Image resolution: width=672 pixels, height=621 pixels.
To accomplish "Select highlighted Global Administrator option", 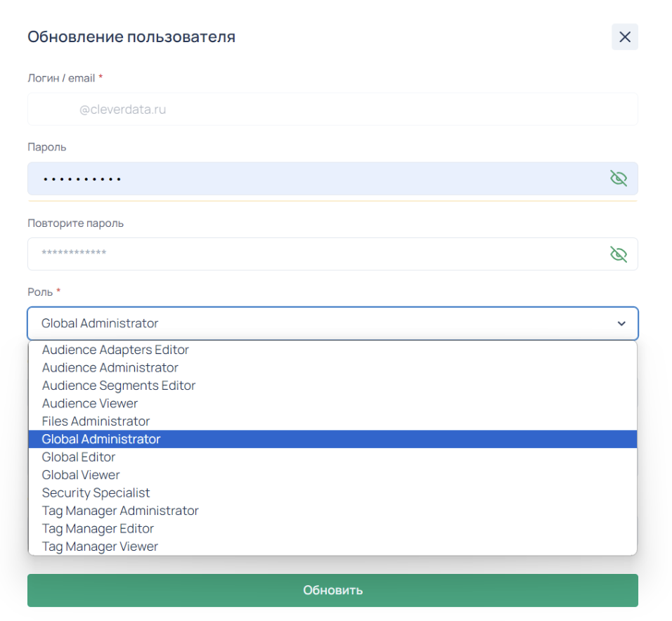I will [332, 440].
